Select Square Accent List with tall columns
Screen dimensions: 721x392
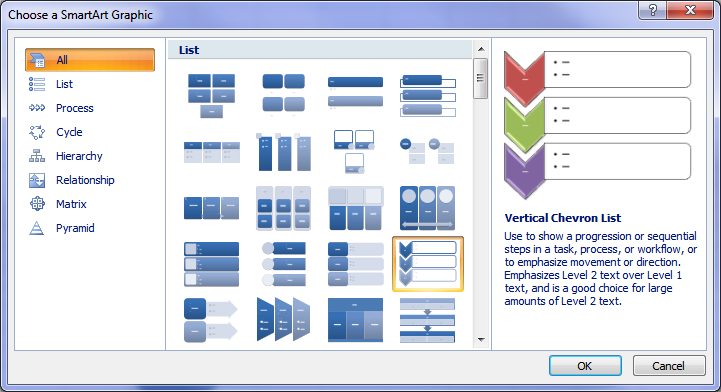click(x=284, y=152)
